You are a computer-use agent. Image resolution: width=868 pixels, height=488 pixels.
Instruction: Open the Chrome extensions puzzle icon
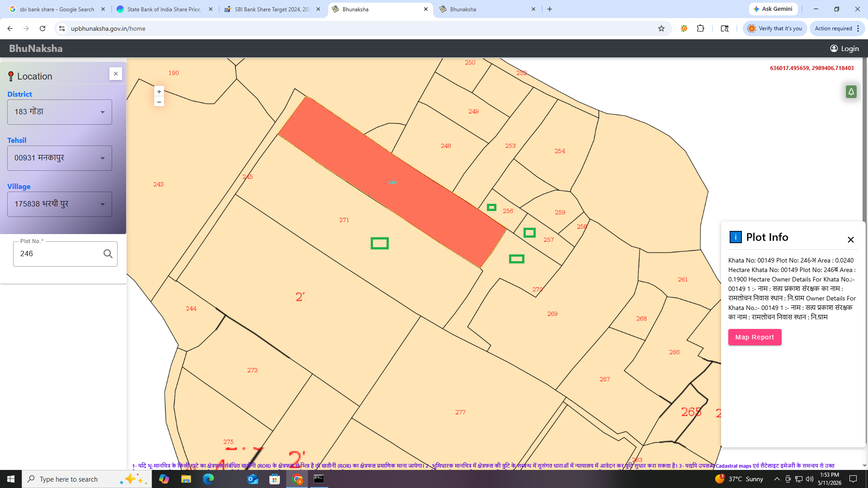click(701, 28)
